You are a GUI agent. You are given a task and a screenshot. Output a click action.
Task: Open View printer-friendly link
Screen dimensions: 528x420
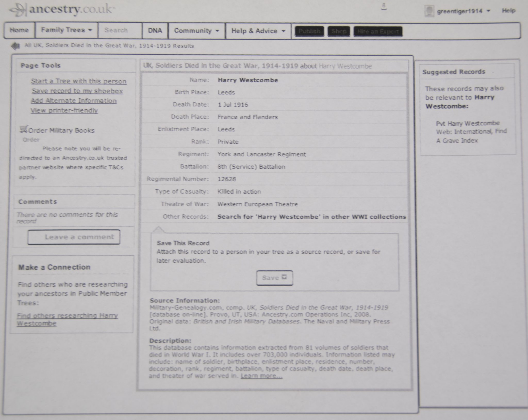coord(64,110)
